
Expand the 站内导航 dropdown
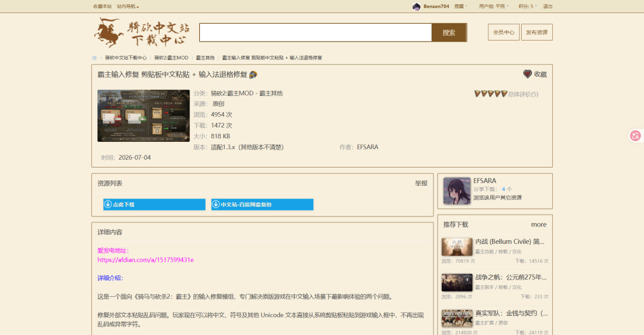point(128,6)
